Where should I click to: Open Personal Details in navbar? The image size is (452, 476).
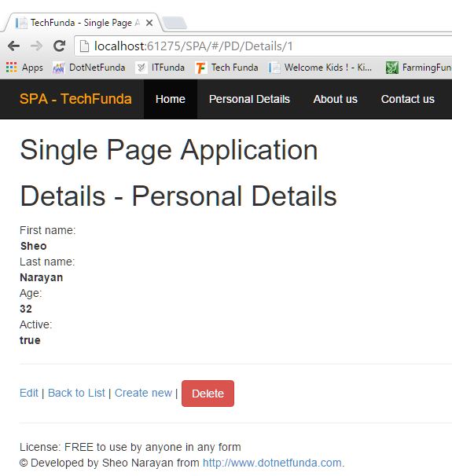click(x=249, y=99)
